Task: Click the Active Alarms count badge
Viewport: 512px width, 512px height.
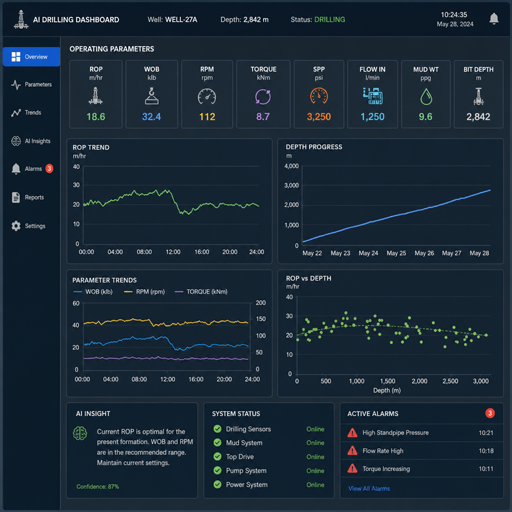Action: pyautogui.click(x=490, y=413)
